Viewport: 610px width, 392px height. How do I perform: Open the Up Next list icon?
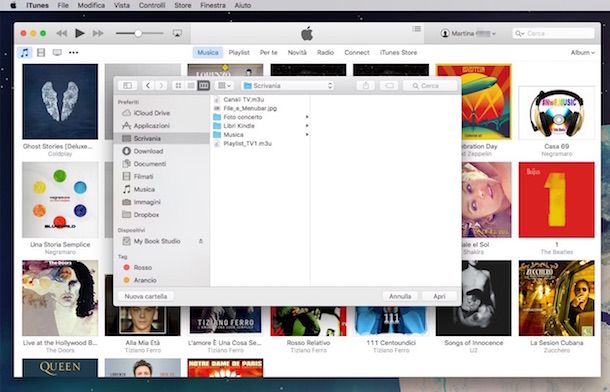(417, 29)
